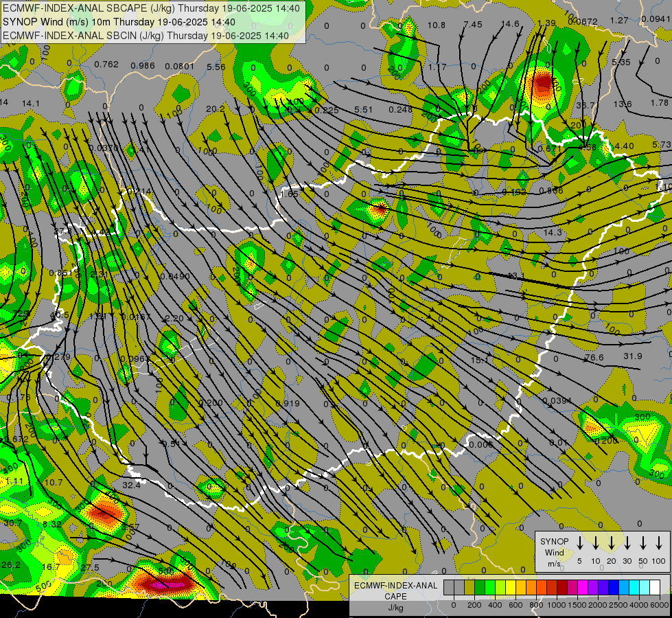This screenshot has width=672, height=618.
Task: Click the map value 14.3
Action: 553,232
